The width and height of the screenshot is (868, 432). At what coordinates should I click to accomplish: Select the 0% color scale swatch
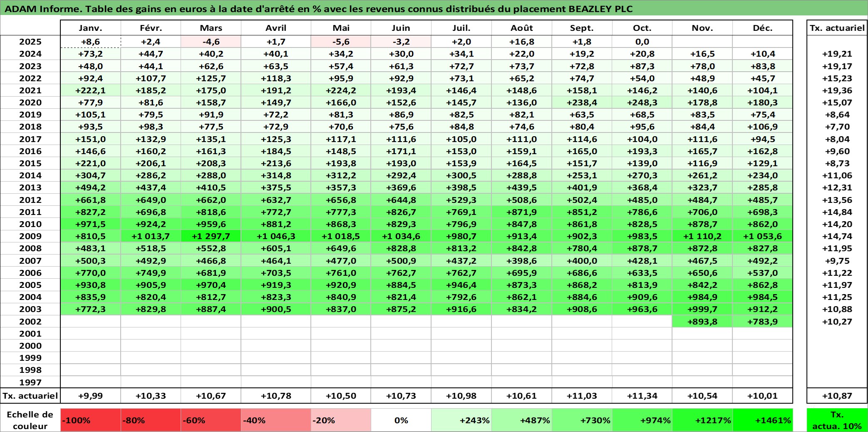(401, 420)
